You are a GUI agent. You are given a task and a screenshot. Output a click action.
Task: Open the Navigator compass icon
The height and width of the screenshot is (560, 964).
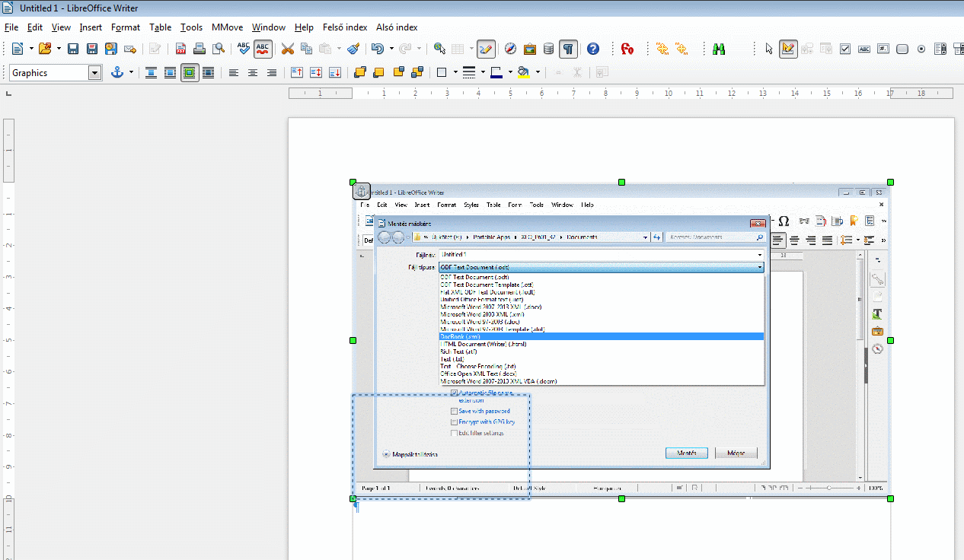pos(510,49)
